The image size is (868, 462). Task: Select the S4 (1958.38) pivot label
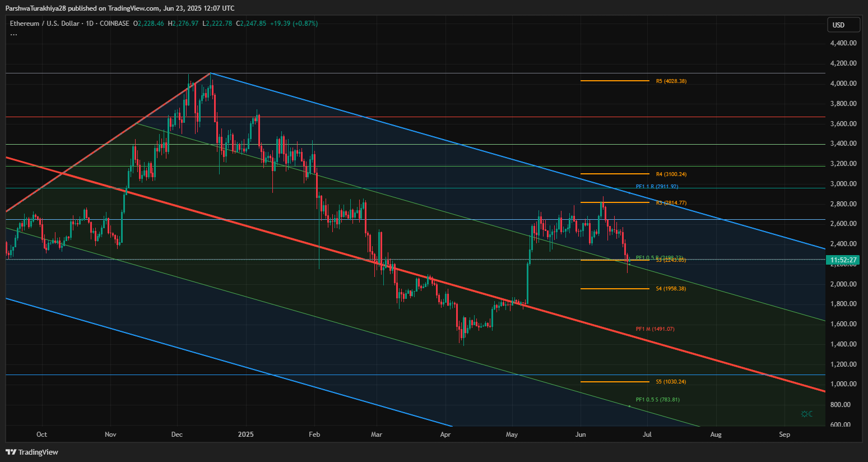tap(671, 289)
